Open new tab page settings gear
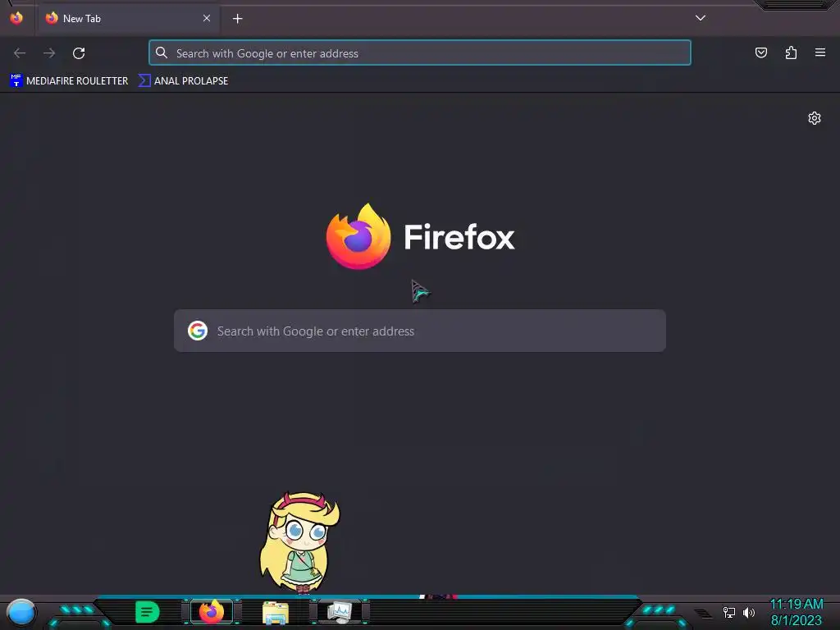Image resolution: width=840 pixels, height=630 pixels. [815, 118]
